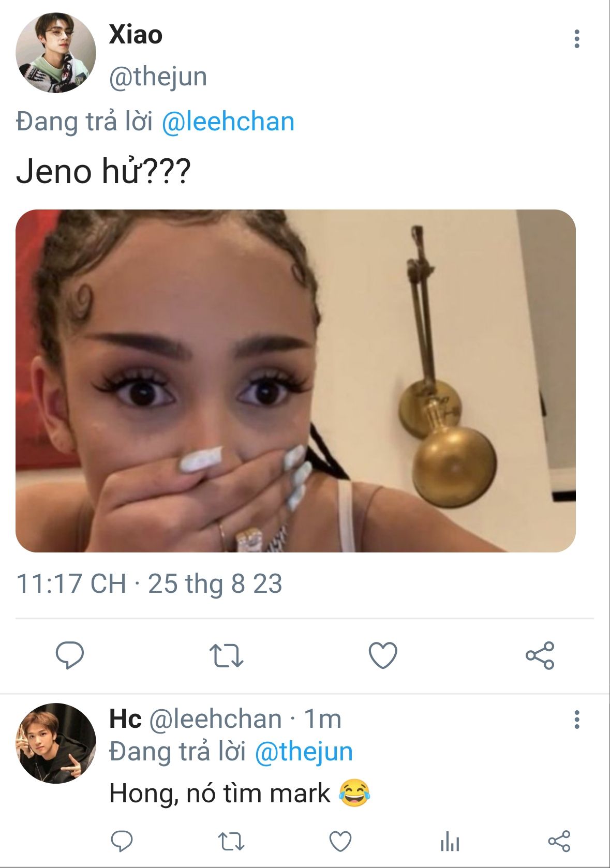Open more options on Hc's reply
Image resolution: width=610 pixels, height=868 pixels.
(577, 719)
